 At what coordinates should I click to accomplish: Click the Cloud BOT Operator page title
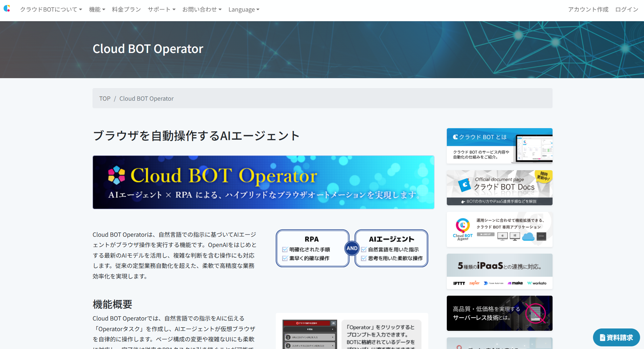coord(148,49)
